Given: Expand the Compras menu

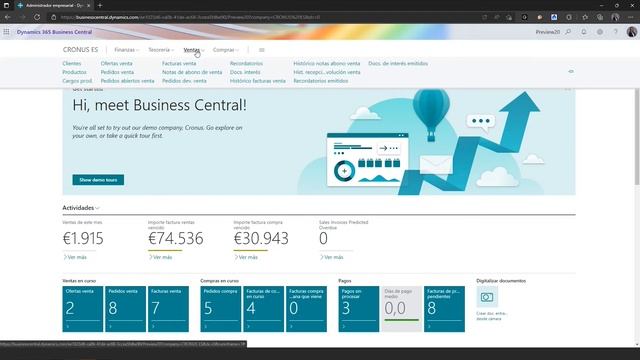Looking at the screenshot, I should point(226,50).
